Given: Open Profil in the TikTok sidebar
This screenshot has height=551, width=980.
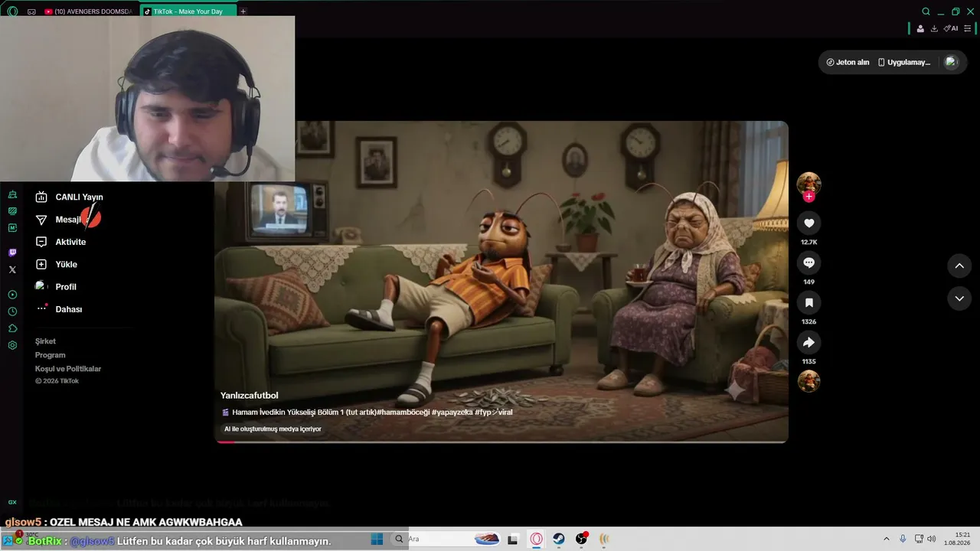Looking at the screenshot, I should (x=56, y=287).
